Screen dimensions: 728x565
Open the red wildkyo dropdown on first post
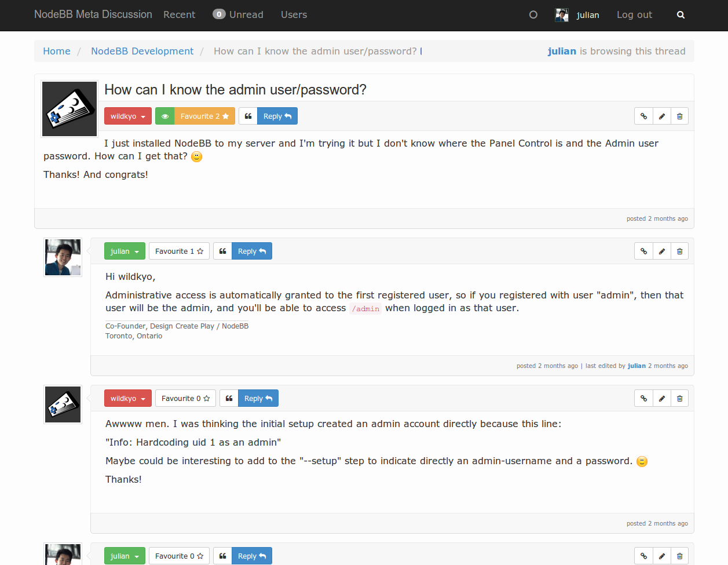(x=128, y=116)
